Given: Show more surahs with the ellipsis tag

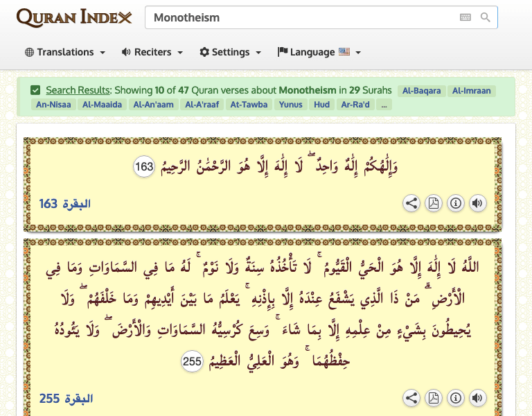Looking at the screenshot, I should click(x=384, y=105).
